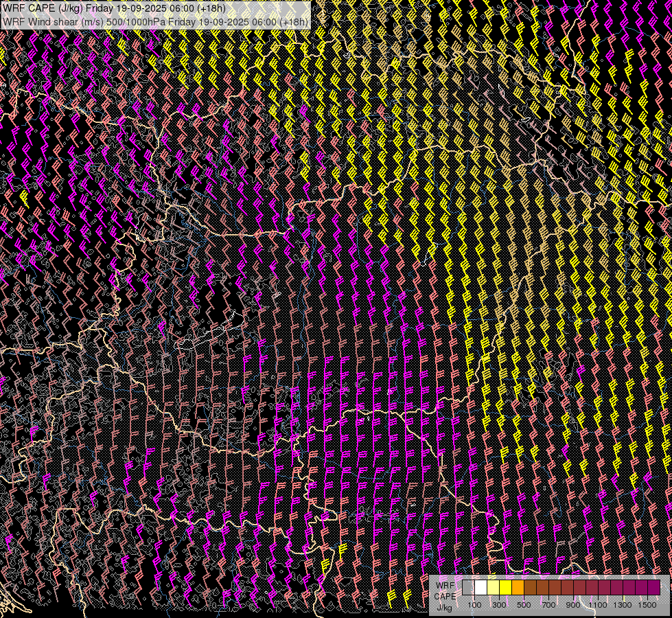Click the 1500 value on the legend
This screenshot has height=618, width=672.
click(x=647, y=605)
